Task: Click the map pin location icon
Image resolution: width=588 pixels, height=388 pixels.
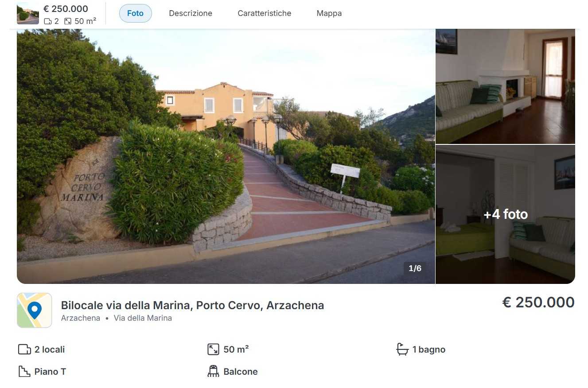Action: 34,310
